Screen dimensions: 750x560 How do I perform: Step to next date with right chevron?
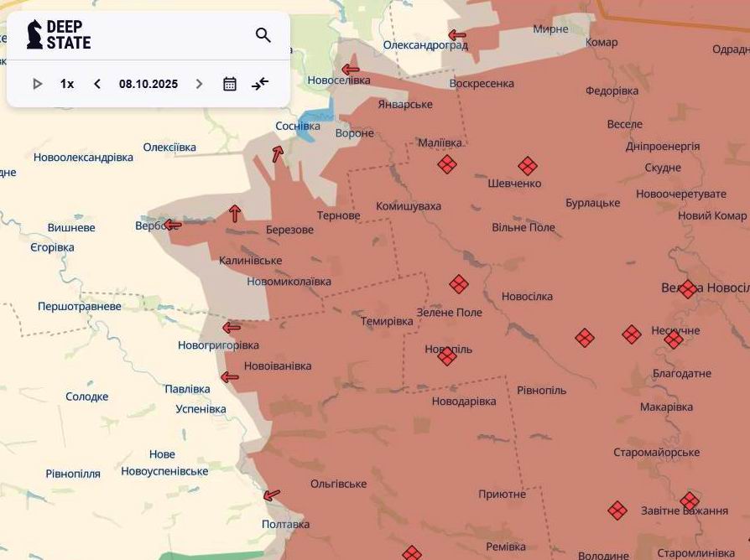coord(199,83)
